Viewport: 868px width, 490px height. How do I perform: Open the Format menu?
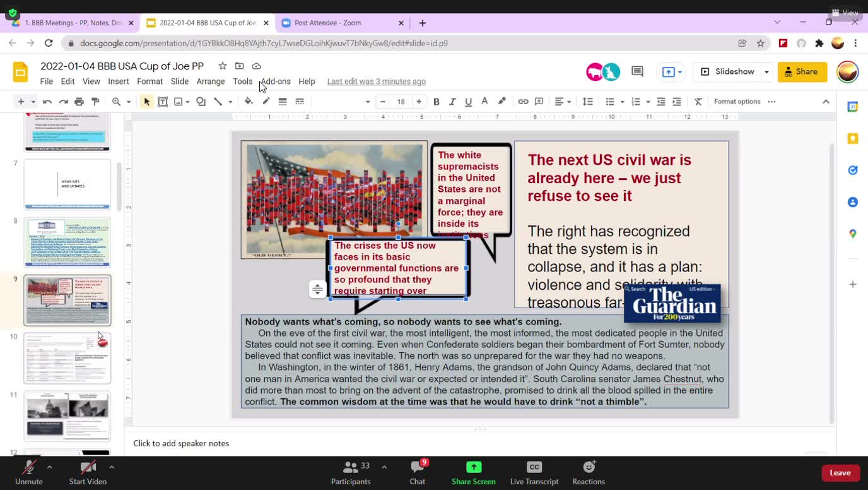point(150,81)
